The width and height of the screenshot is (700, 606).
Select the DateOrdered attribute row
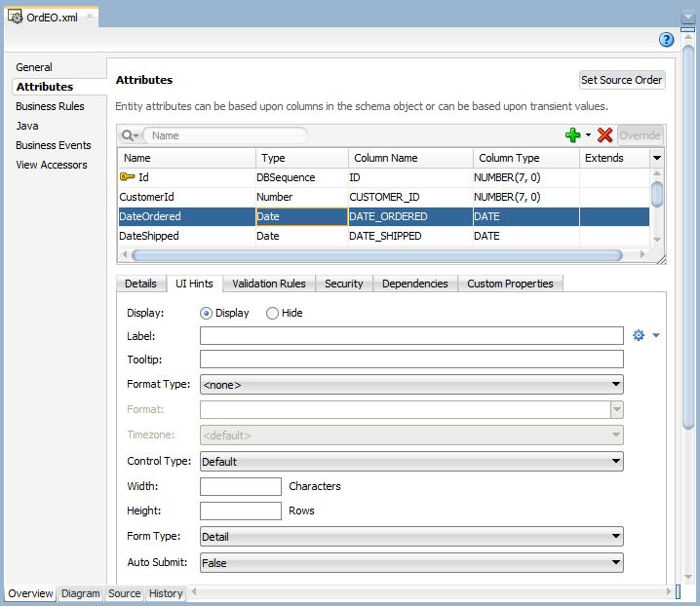384,216
